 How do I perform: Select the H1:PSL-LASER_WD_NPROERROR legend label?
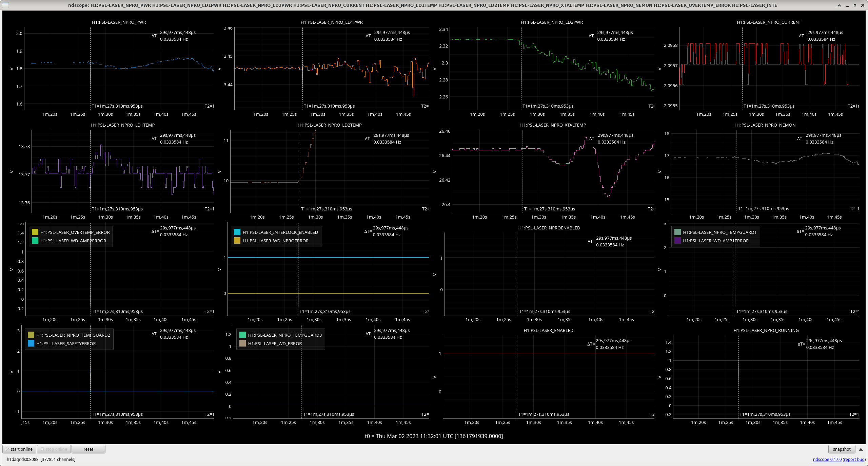276,241
